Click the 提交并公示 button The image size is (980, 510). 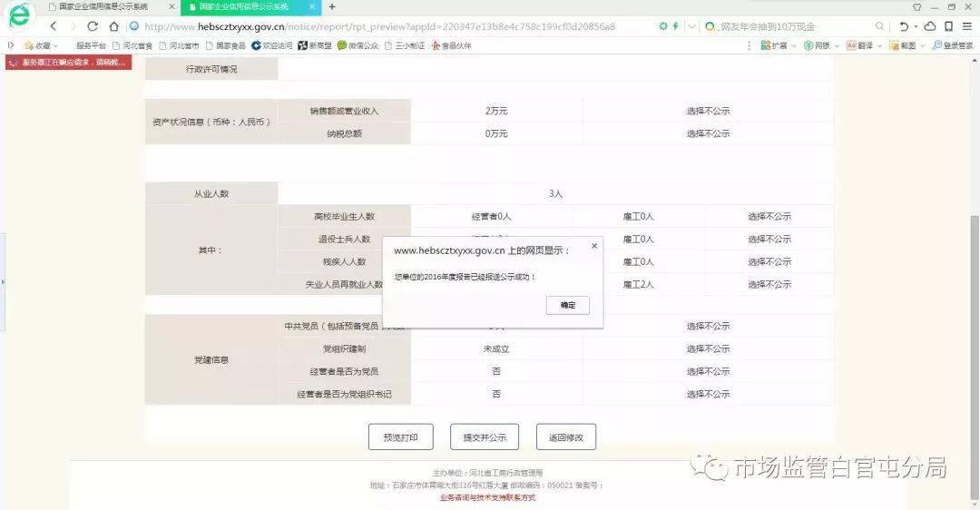485,436
